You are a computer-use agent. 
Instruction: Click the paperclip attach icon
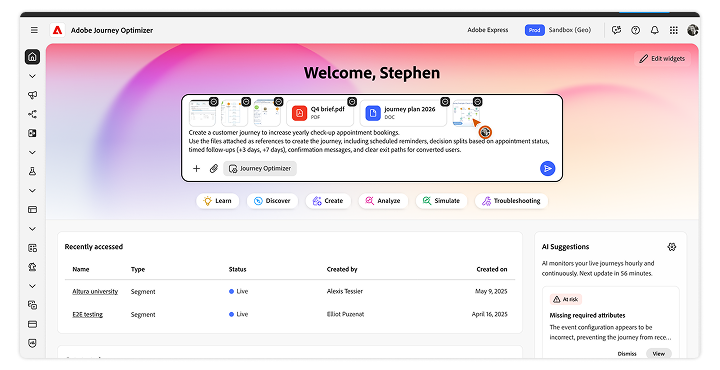(214, 168)
